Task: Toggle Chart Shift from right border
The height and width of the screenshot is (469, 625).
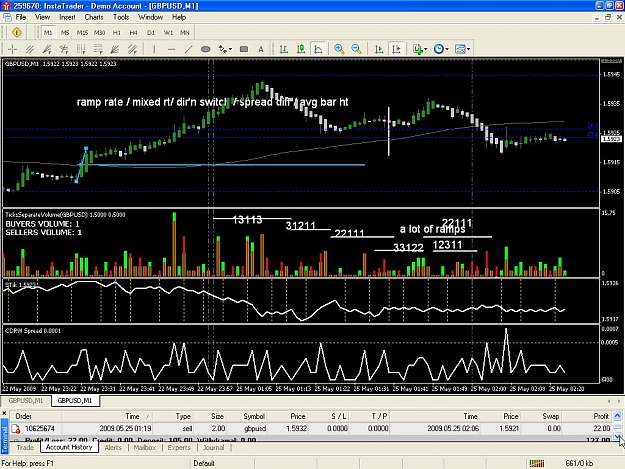Action: click(396, 49)
